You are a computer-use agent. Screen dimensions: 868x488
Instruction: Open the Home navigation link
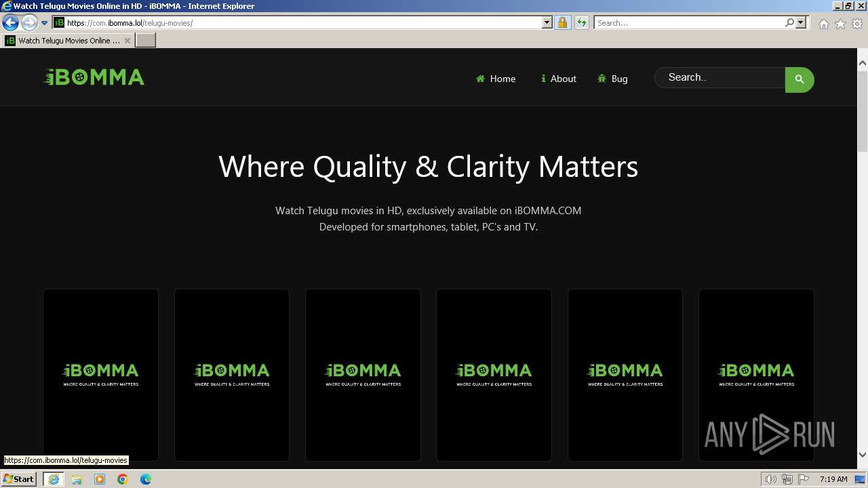(x=496, y=79)
